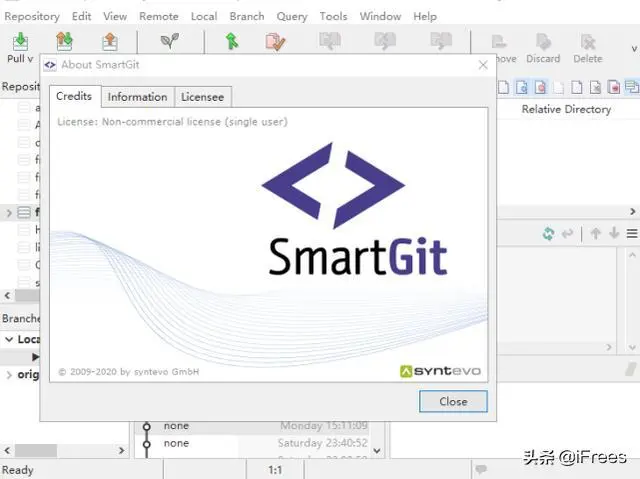Open the Local menu

pos(204,16)
